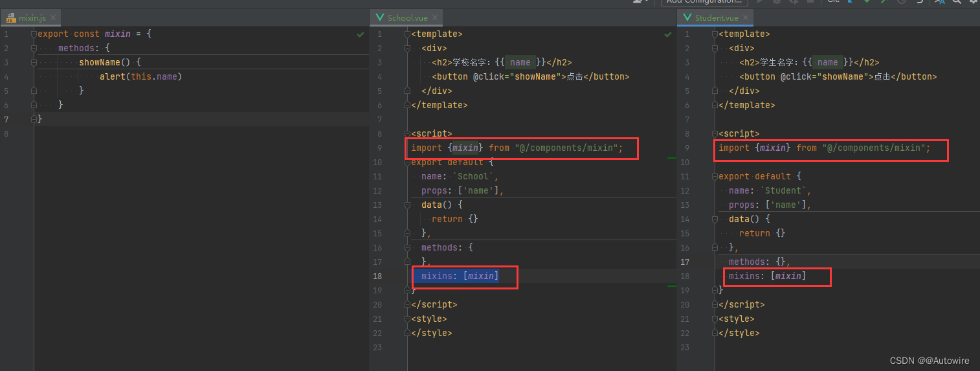980x371 pixels.
Task: Click 'return {}' in School.vue
Action: pyautogui.click(x=455, y=219)
